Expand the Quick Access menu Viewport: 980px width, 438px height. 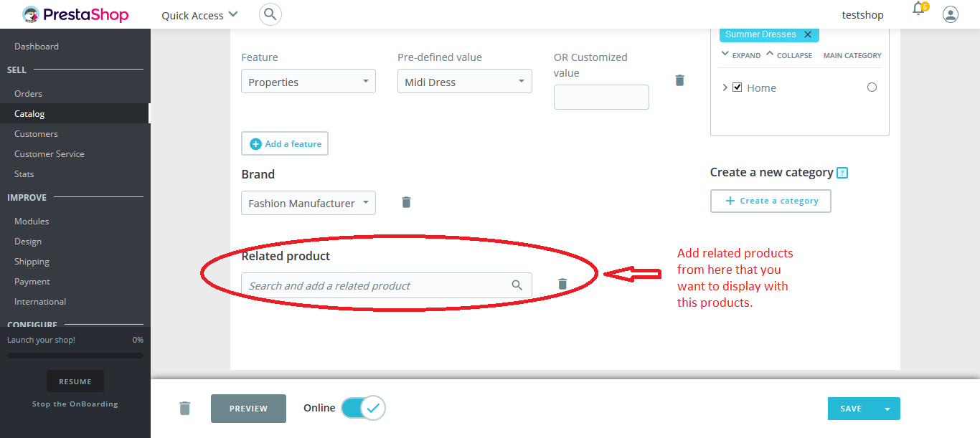199,15
